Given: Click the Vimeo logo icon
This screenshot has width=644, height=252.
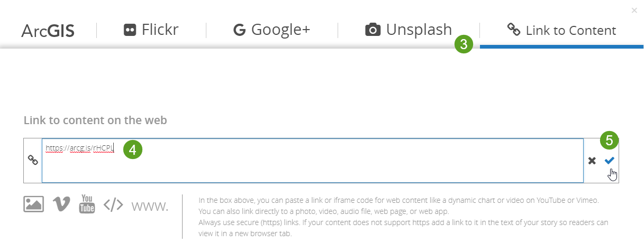Looking at the screenshot, I should click(61, 204).
